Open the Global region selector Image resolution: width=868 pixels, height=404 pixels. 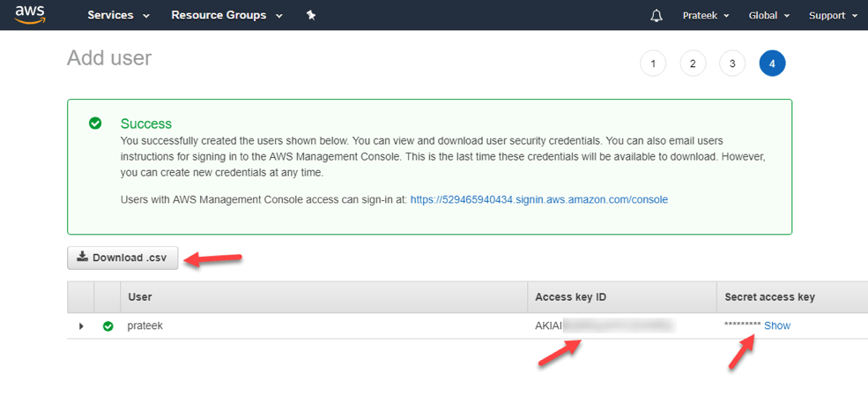coord(768,16)
